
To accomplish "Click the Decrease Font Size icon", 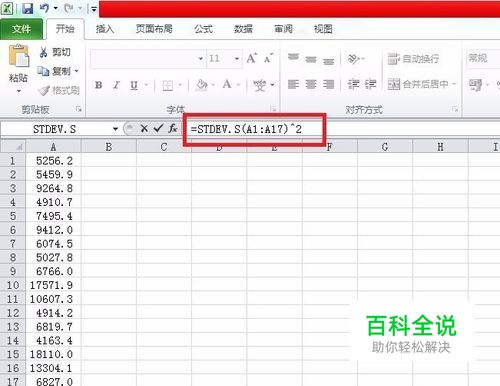I will point(268,59).
